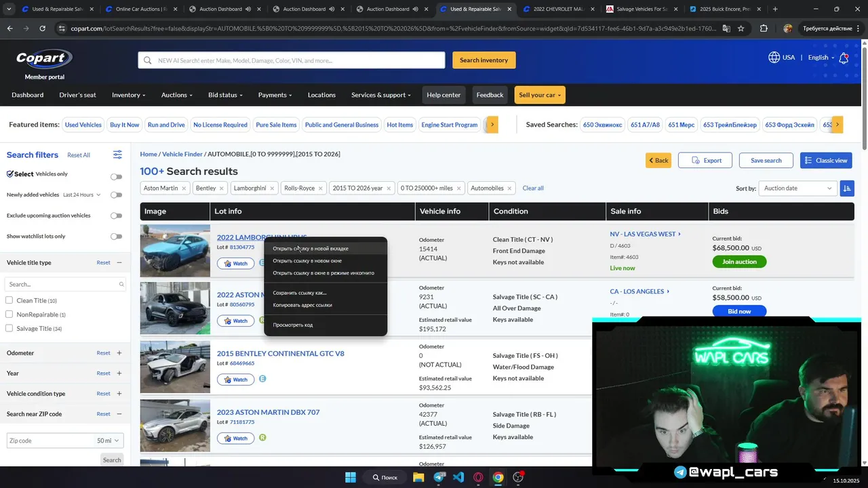Choose 'Сохранить ссылку как...' menu item
This screenshot has width=868, height=488.
[x=325, y=293]
